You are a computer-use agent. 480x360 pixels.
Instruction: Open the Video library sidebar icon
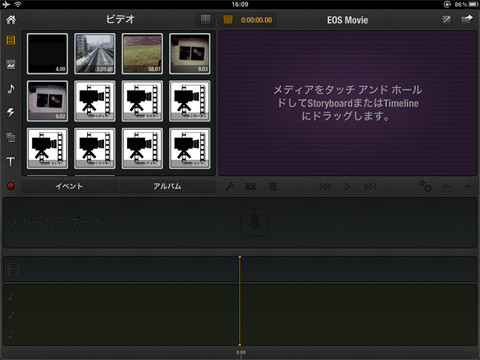[11, 40]
